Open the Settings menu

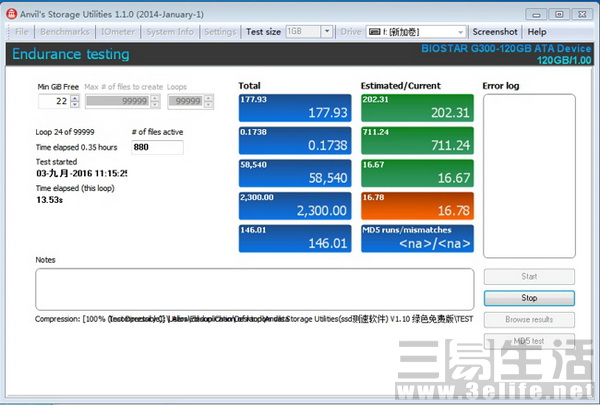click(x=220, y=32)
